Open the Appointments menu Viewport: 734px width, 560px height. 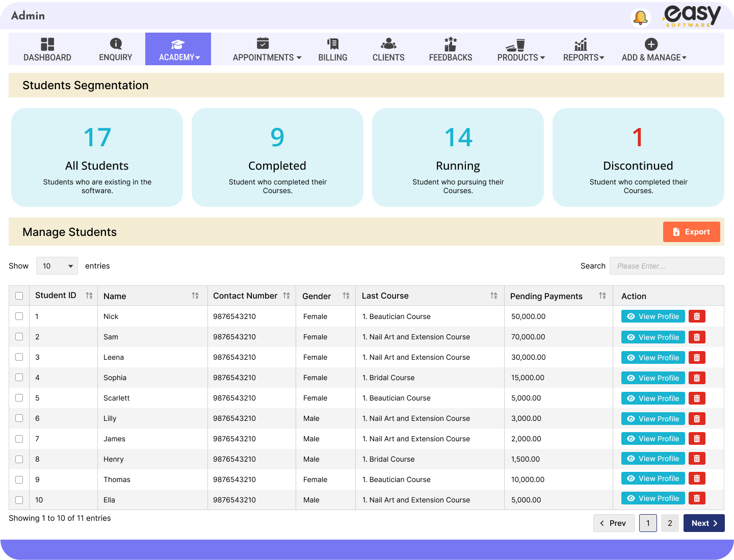pos(267,49)
